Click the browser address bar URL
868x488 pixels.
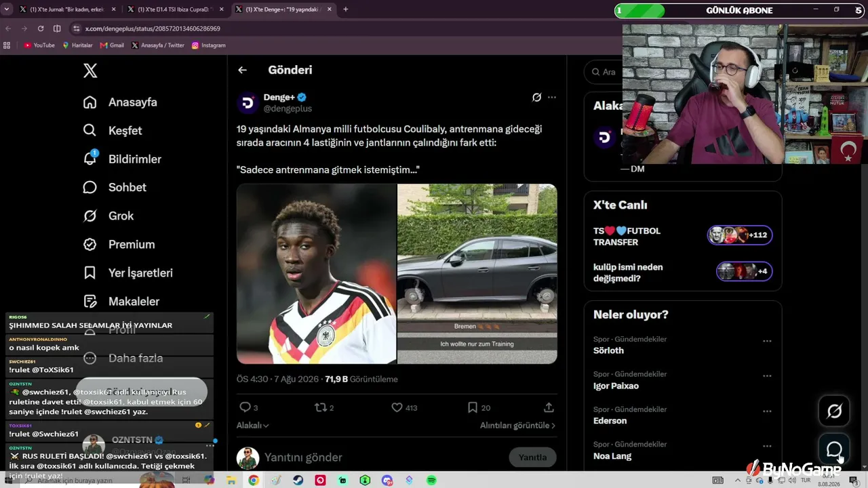(x=153, y=28)
